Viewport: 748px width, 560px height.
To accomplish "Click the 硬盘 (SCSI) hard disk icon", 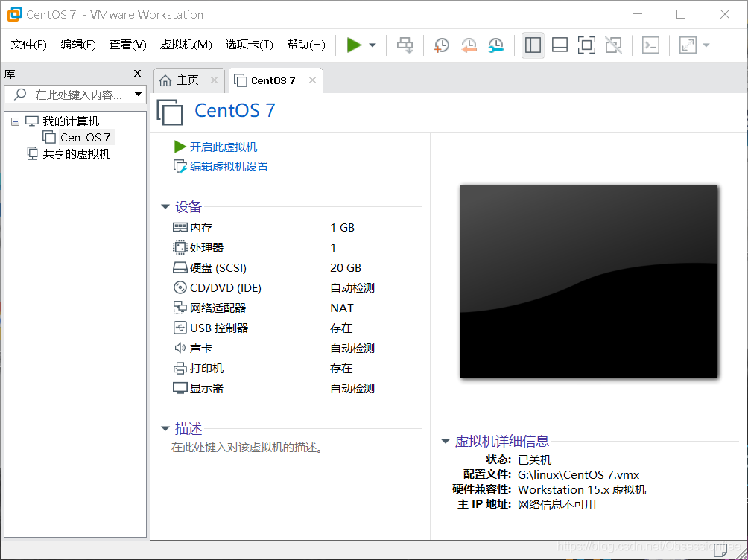I will tap(180, 267).
